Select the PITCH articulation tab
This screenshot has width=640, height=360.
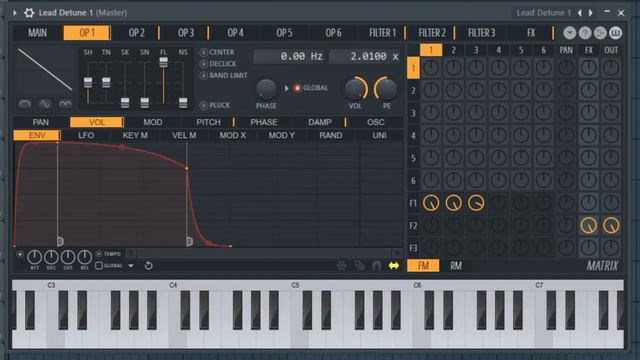coord(208,122)
